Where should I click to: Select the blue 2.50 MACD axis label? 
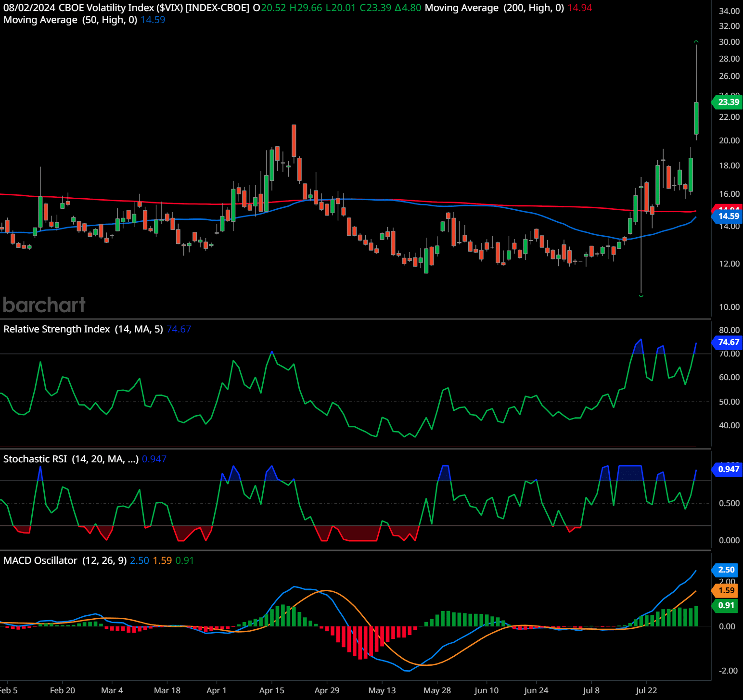coord(725,570)
